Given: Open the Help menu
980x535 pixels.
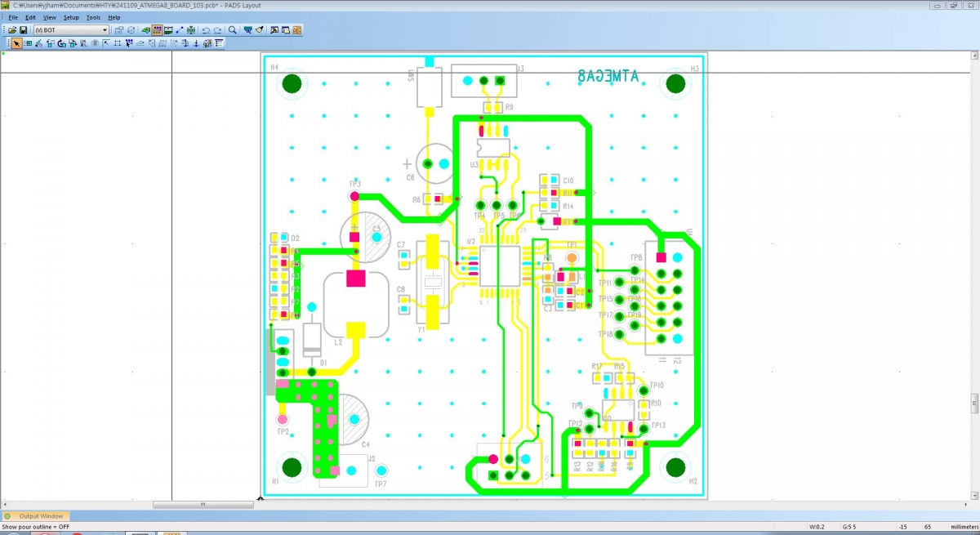Looking at the screenshot, I should [x=114, y=17].
